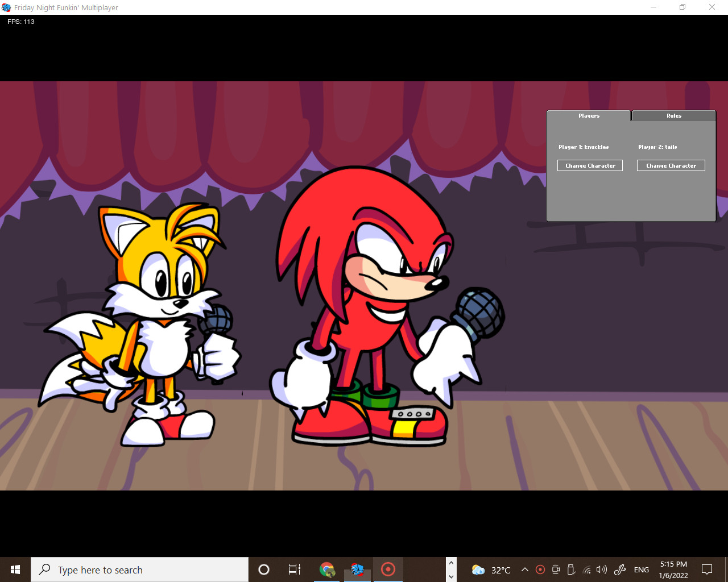Open the pen input icon in system tray

(619, 569)
